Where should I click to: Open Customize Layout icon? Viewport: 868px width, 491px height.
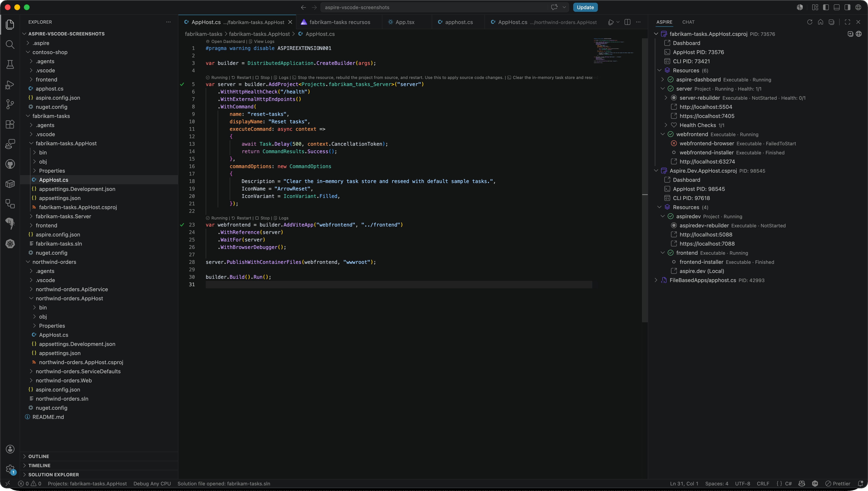(815, 7)
